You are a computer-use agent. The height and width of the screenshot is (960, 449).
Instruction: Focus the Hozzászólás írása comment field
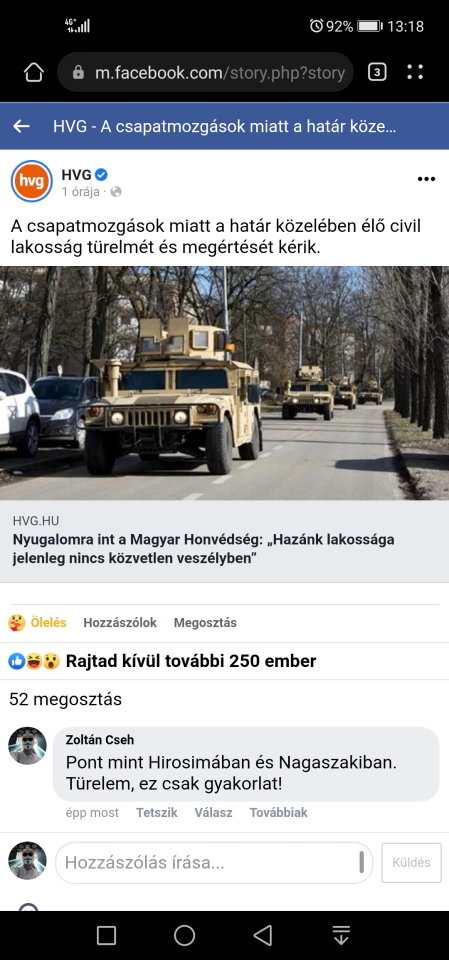tap(214, 863)
